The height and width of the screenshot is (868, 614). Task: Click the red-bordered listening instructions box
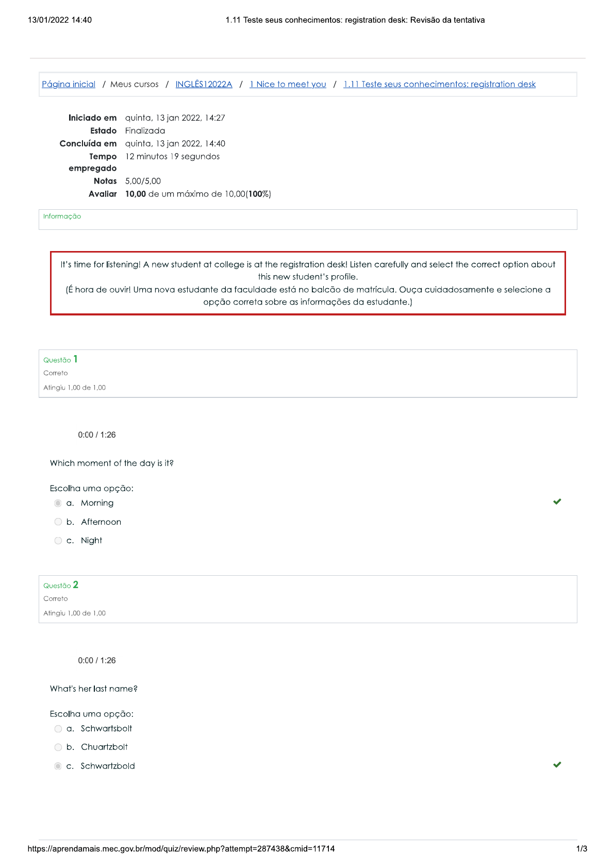pos(308,283)
